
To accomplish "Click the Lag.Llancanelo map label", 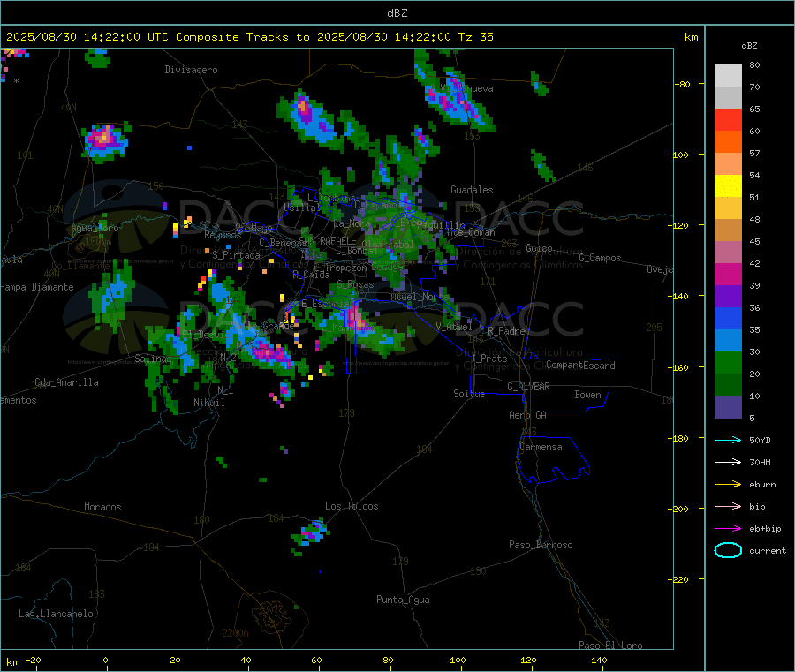I will click(56, 614).
